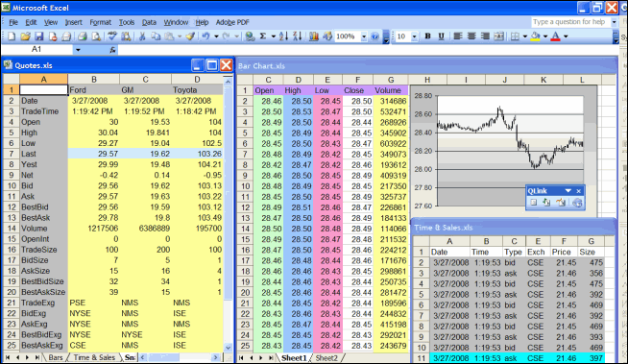Click the QLink globe icon
Image resolution: width=628 pixels, height=364 pixels.
(577, 203)
